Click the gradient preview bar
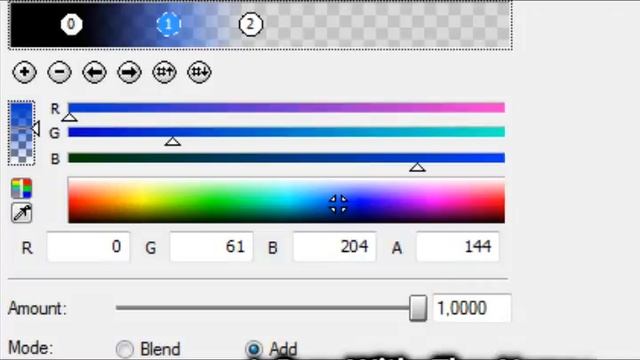 coord(260,24)
